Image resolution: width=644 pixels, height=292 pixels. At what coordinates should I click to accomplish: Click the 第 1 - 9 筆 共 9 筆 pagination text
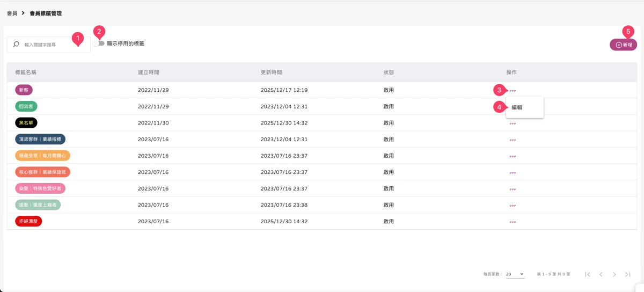tap(553, 274)
